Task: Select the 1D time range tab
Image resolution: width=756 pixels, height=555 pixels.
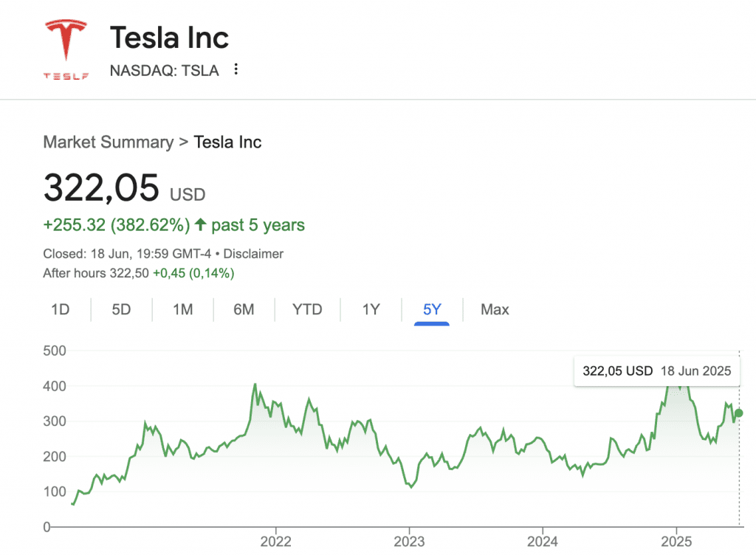Action: tap(60, 309)
